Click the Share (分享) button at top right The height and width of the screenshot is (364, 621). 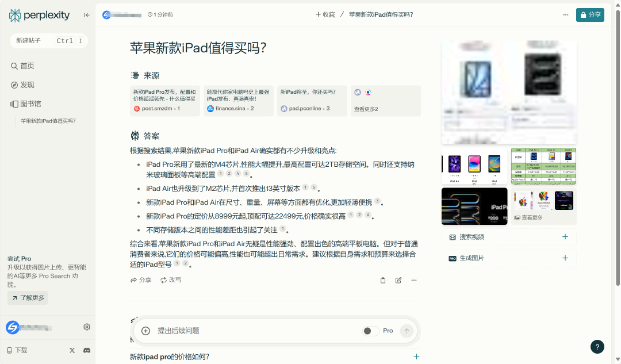(x=590, y=15)
